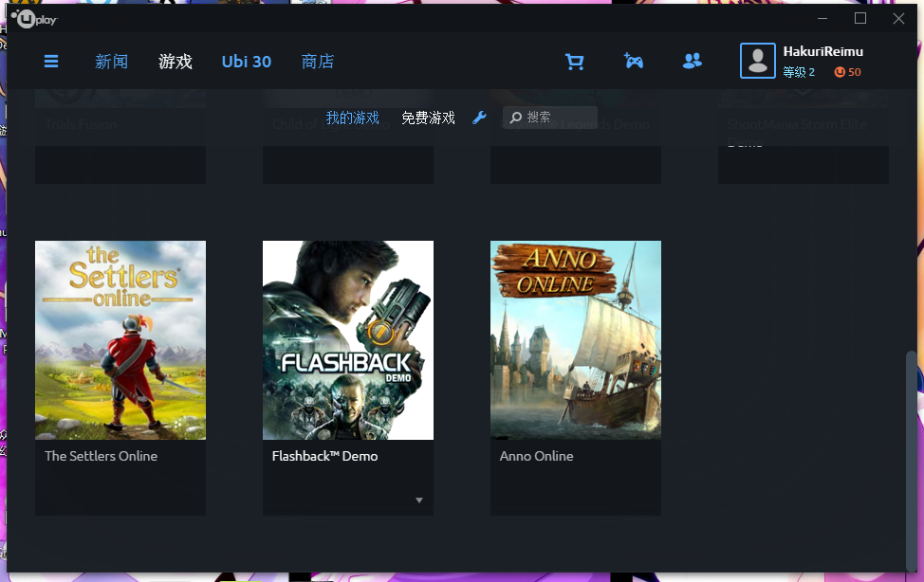Click the user avatar picture

point(758,61)
